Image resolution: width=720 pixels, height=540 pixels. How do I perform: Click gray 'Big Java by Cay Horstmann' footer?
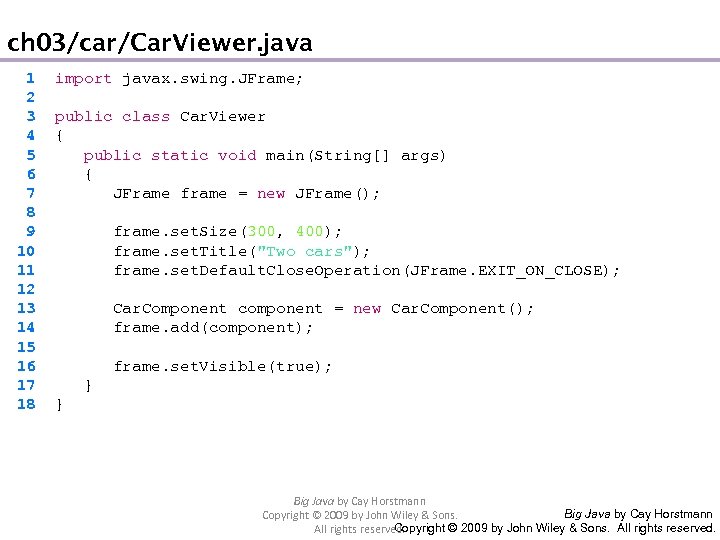coord(360,501)
